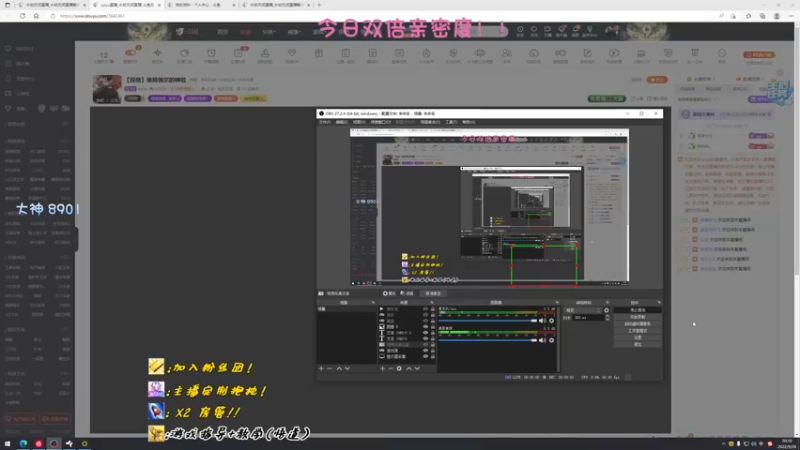Open OBS 编辑 menu
Image resolution: width=800 pixels, height=450 pixels.
[x=341, y=122]
